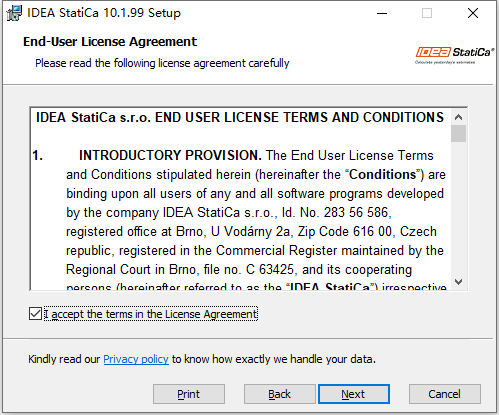
Task: Uncheck the accept license terms checkbox
Action: 35,314
